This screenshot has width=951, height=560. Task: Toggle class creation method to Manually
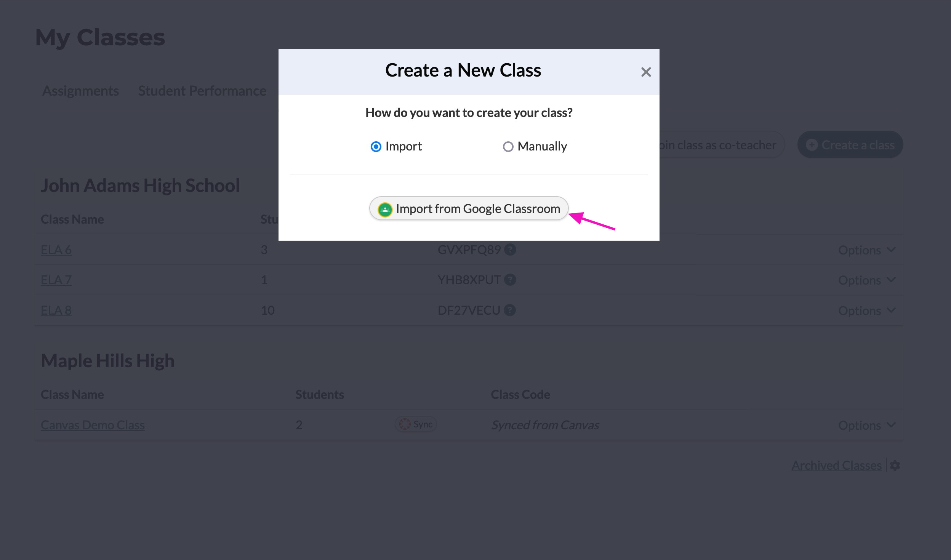point(507,146)
